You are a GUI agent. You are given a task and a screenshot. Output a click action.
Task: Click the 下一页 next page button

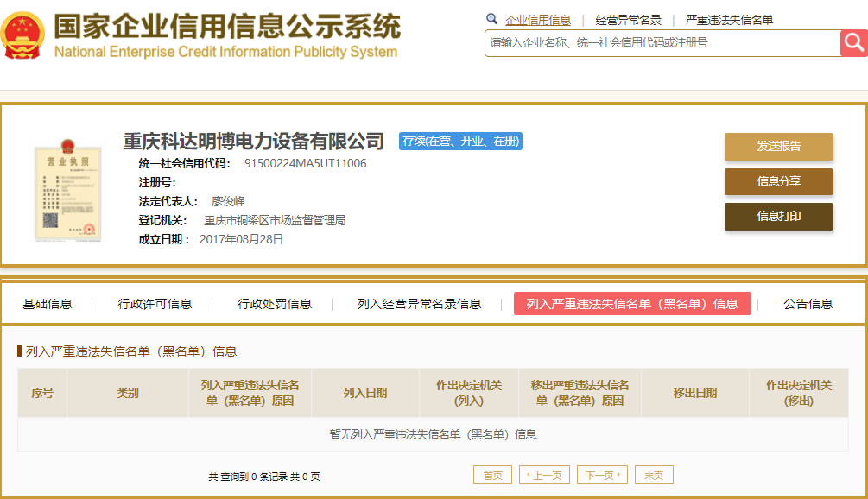click(601, 476)
